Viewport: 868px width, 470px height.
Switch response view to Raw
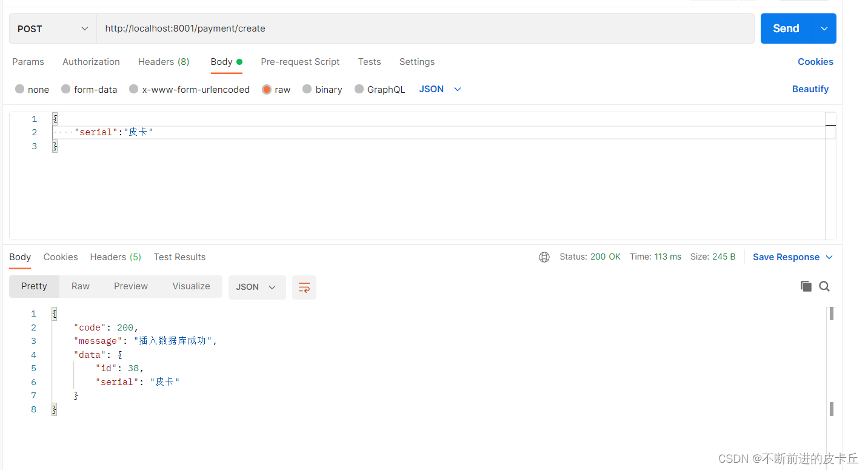(x=81, y=286)
